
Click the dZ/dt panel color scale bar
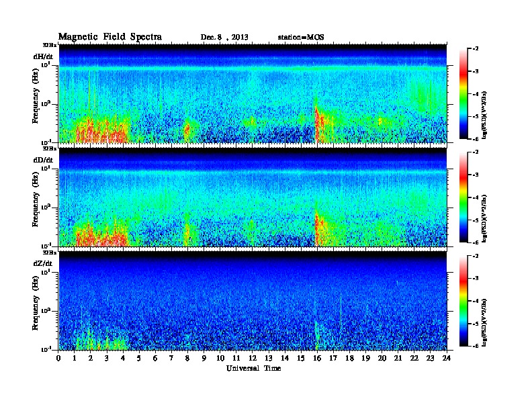(463, 300)
